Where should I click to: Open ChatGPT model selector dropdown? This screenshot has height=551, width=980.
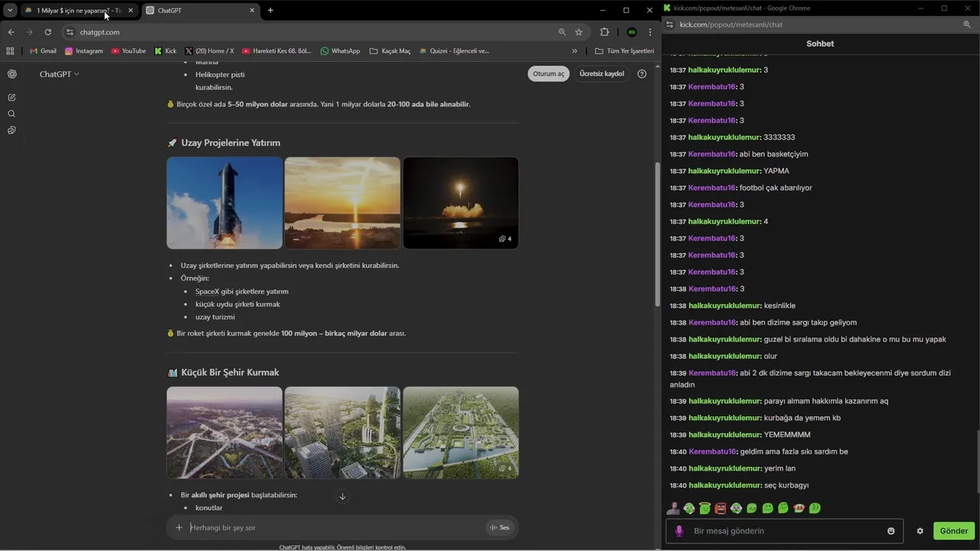point(59,74)
